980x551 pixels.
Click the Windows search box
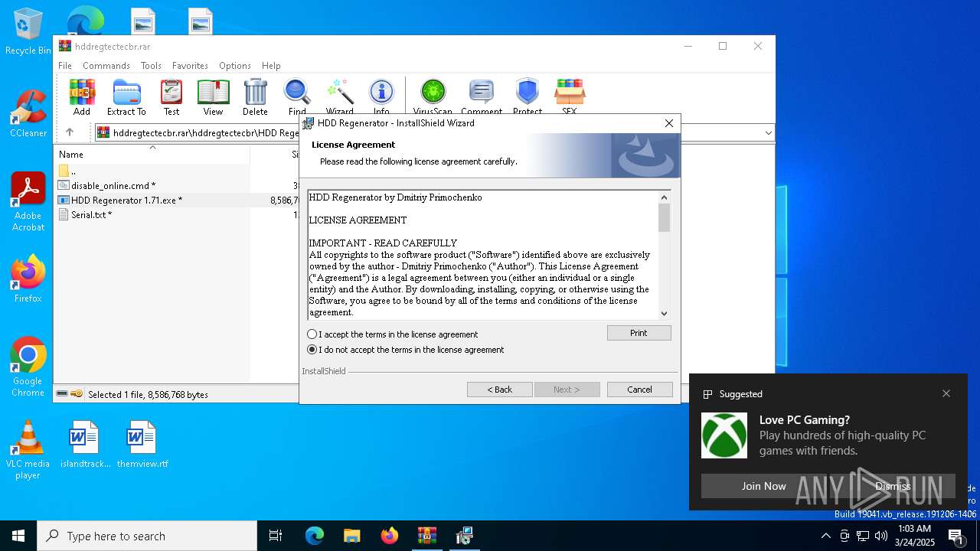coord(147,536)
